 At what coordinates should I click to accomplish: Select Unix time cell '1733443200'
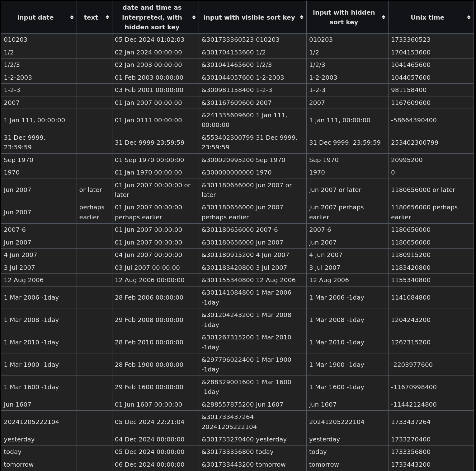(x=431, y=464)
